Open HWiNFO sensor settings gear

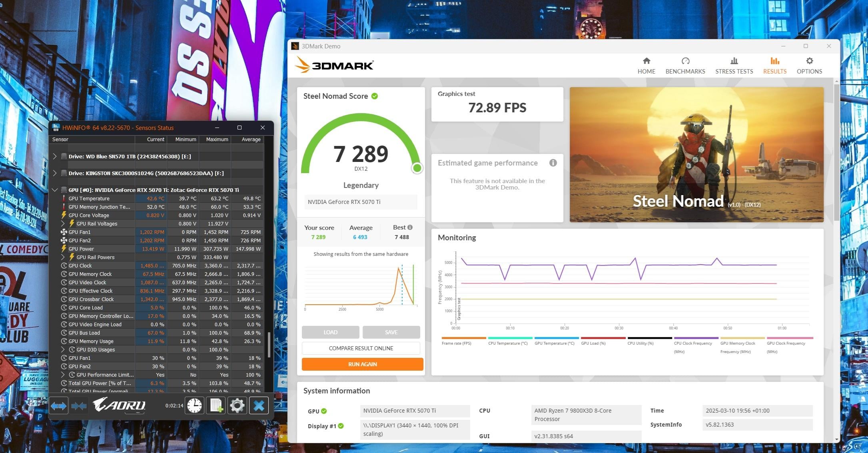(237, 406)
